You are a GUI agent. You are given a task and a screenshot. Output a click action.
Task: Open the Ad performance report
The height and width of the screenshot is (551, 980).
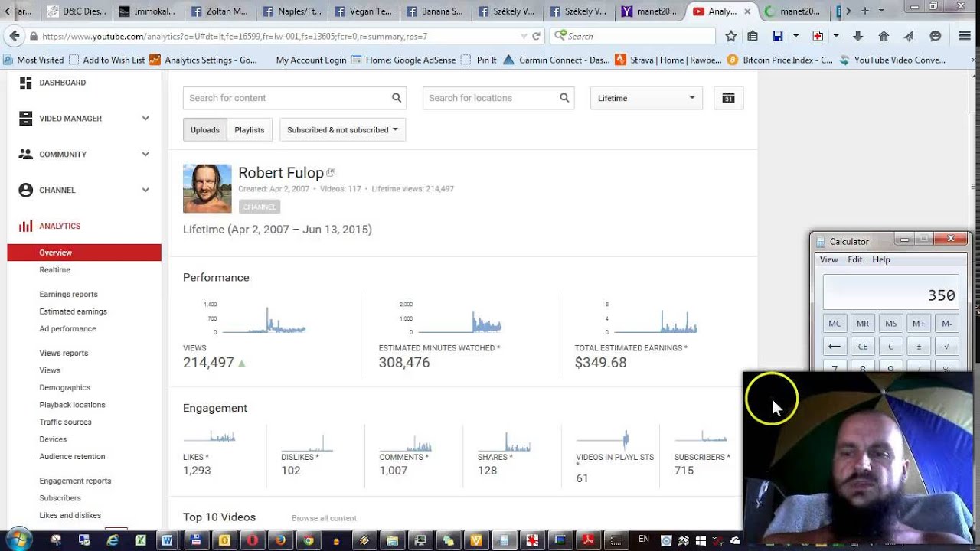click(x=67, y=329)
